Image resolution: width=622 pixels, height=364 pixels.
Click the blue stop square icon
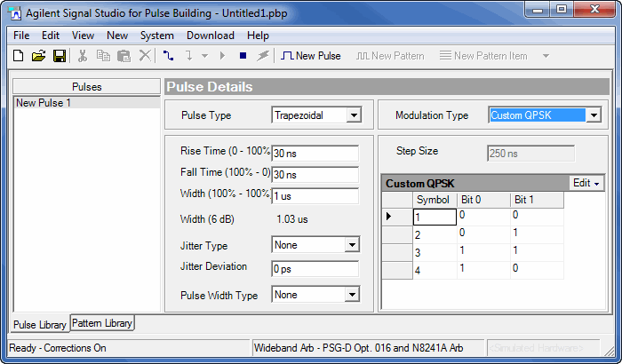pos(243,56)
